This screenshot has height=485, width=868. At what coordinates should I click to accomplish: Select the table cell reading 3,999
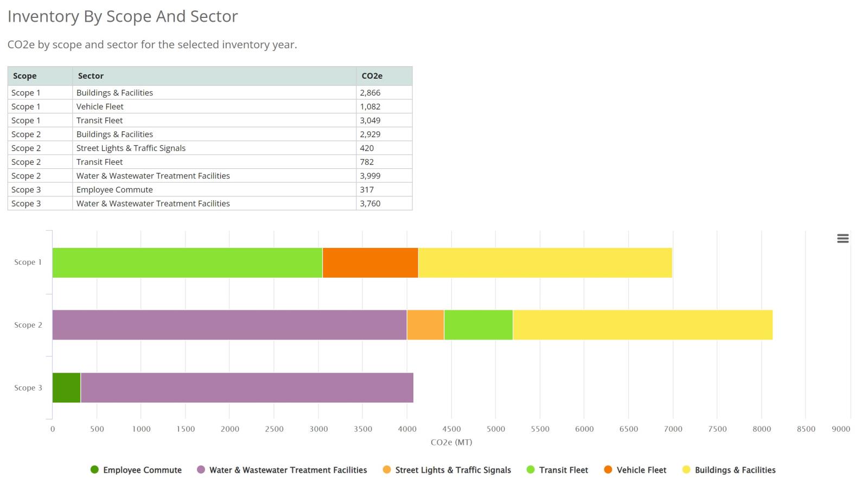click(x=384, y=176)
